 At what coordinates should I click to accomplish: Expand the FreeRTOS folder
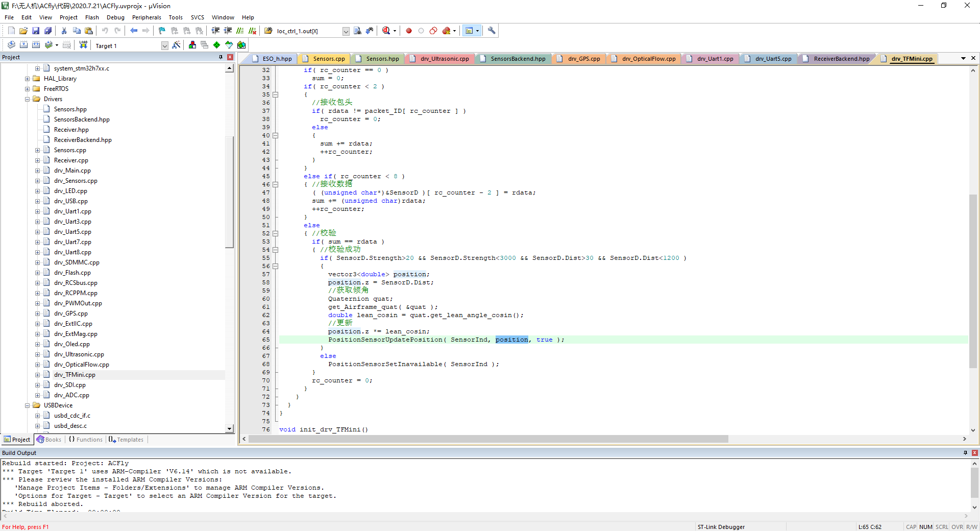coord(28,89)
